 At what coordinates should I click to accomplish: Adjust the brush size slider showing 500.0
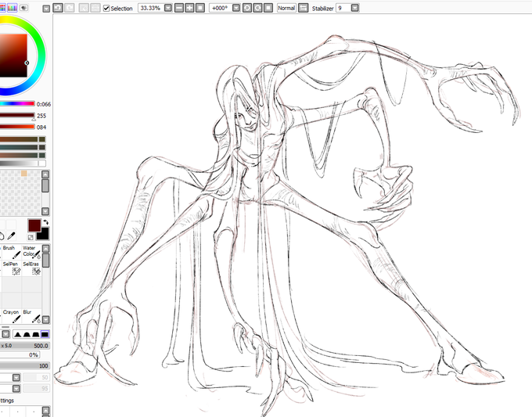tap(25, 346)
